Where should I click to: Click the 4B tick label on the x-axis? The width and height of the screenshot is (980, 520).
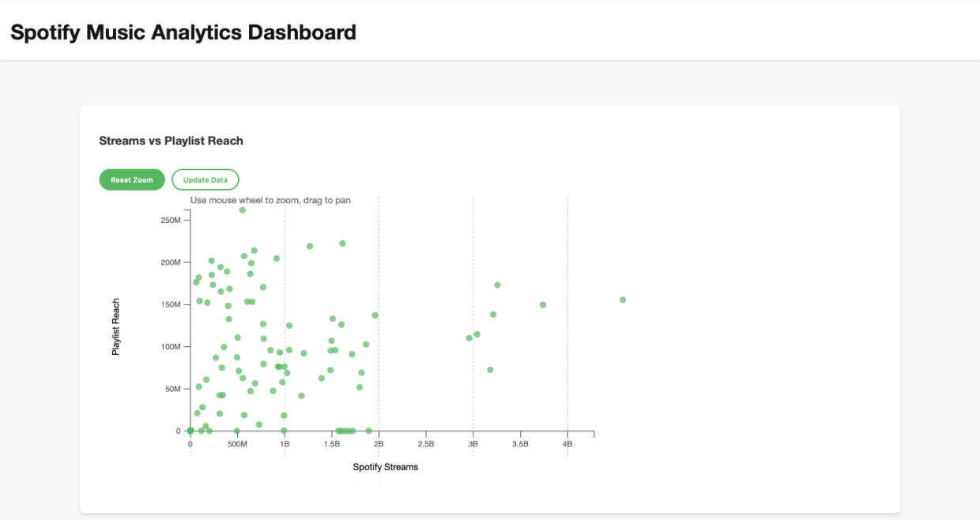click(567, 444)
